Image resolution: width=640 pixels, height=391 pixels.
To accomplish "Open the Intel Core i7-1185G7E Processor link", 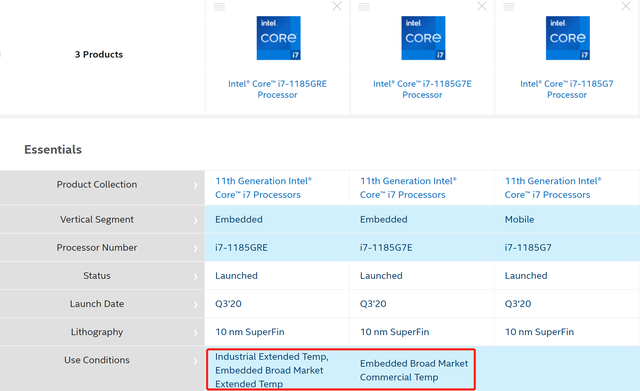I will 422,89.
